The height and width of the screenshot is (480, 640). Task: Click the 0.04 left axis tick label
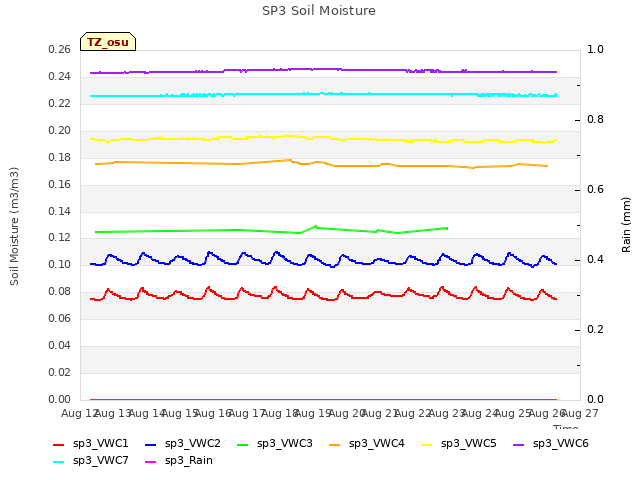[59, 345]
